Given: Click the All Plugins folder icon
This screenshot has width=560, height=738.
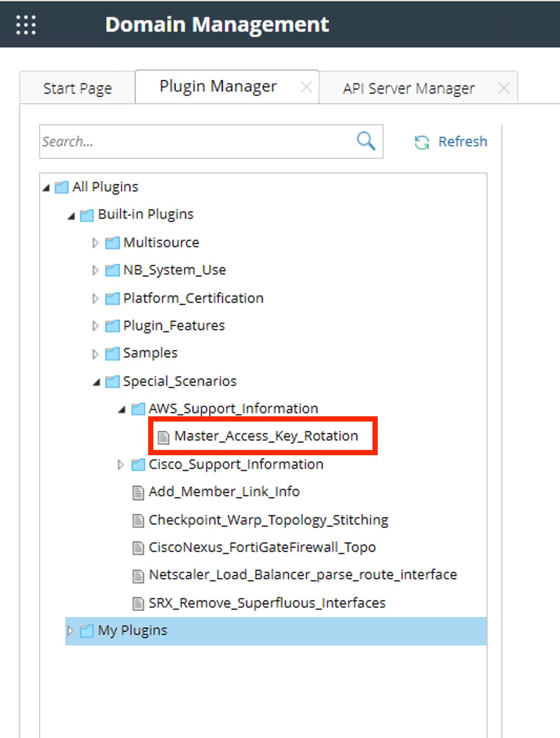Looking at the screenshot, I should point(61,187).
